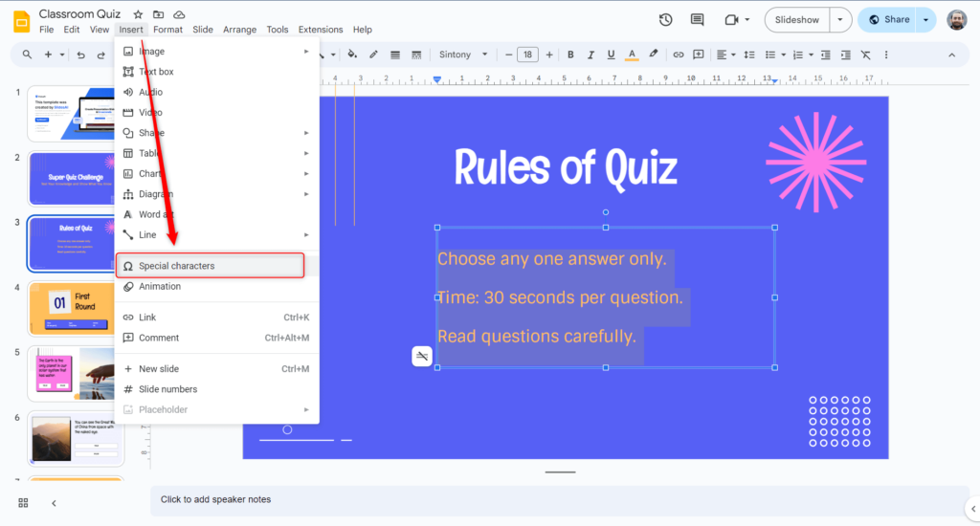Click the Share button
The width and height of the screenshot is (980, 526).
(x=887, y=19)
